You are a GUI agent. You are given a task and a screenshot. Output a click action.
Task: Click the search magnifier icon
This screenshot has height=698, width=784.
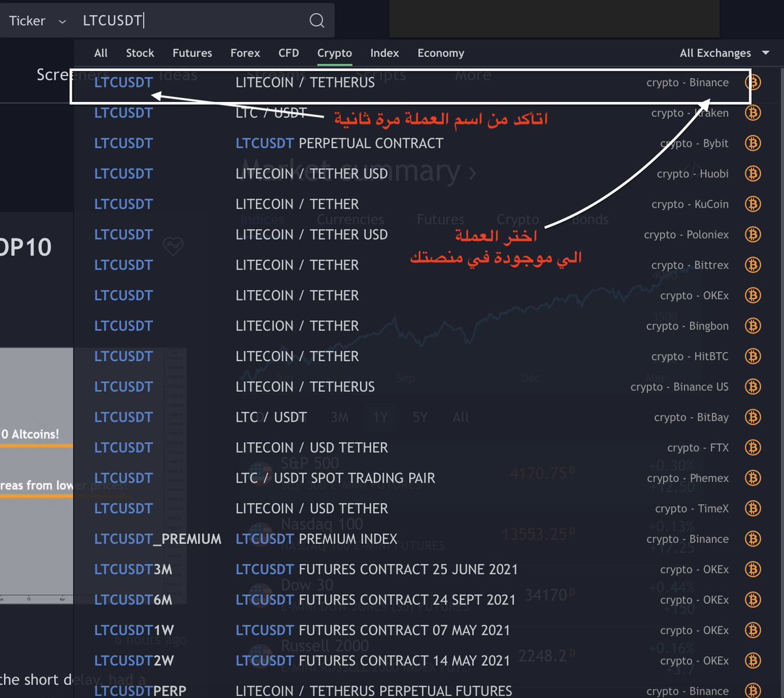[317, 20]
